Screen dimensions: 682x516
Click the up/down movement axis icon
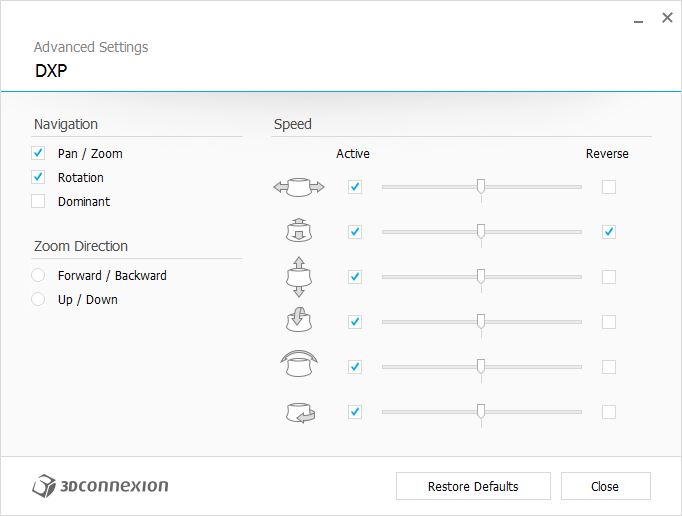[299, 277]
